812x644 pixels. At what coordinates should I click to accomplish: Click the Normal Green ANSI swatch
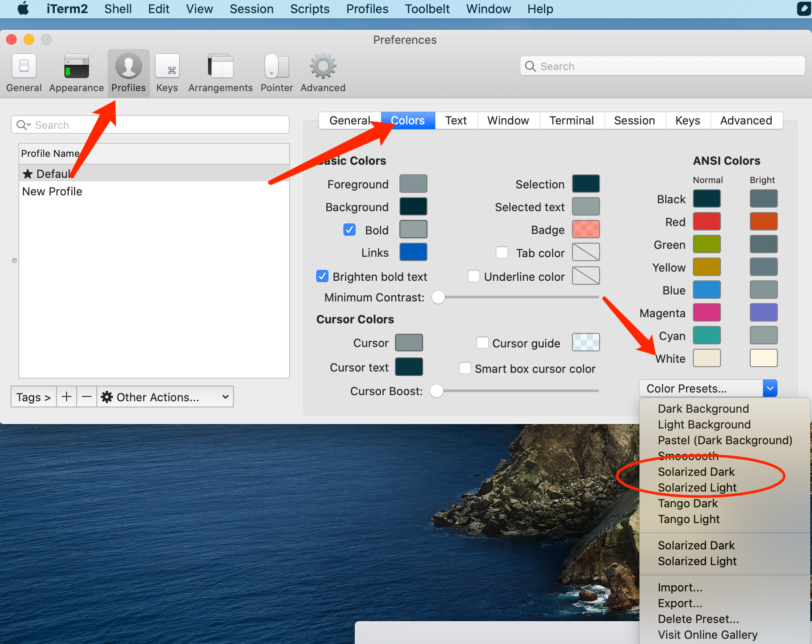[706, 244]
